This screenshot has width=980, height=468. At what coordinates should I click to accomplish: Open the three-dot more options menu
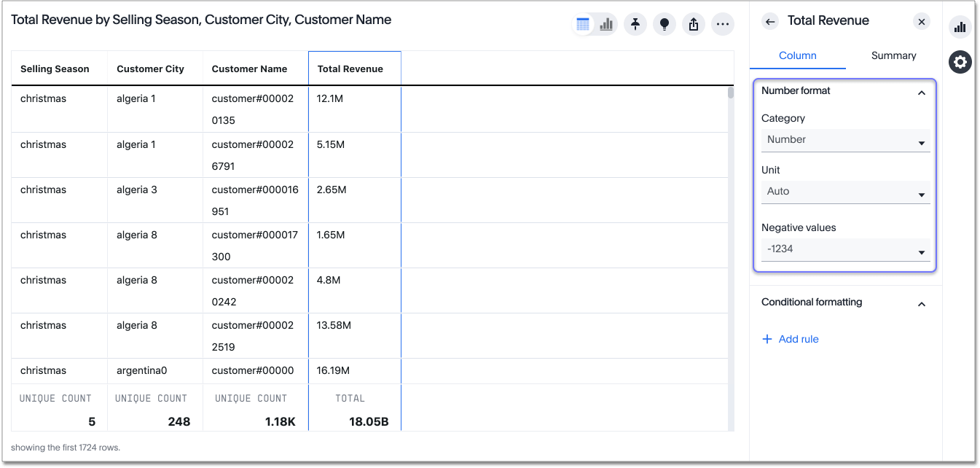(723, 24)
